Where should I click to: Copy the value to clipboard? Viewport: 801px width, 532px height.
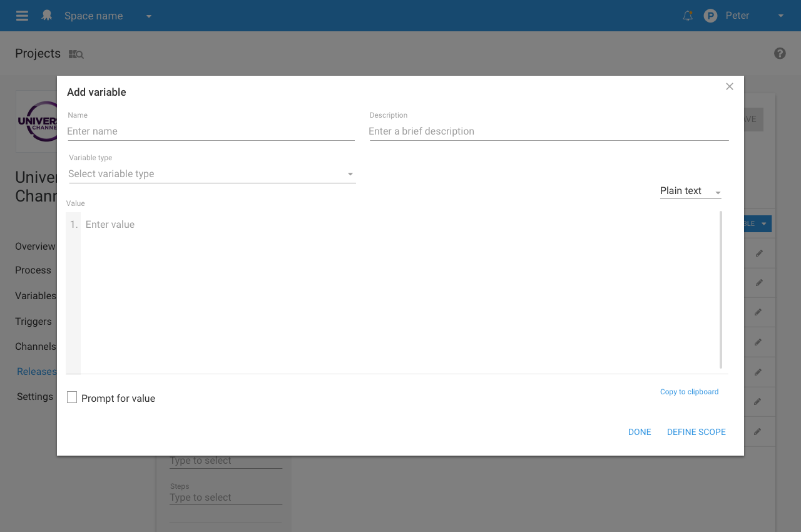point(689,392)
